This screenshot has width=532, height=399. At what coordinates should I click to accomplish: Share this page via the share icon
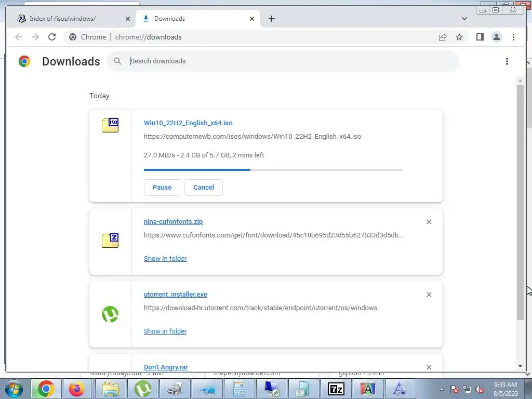coord(443,37)
